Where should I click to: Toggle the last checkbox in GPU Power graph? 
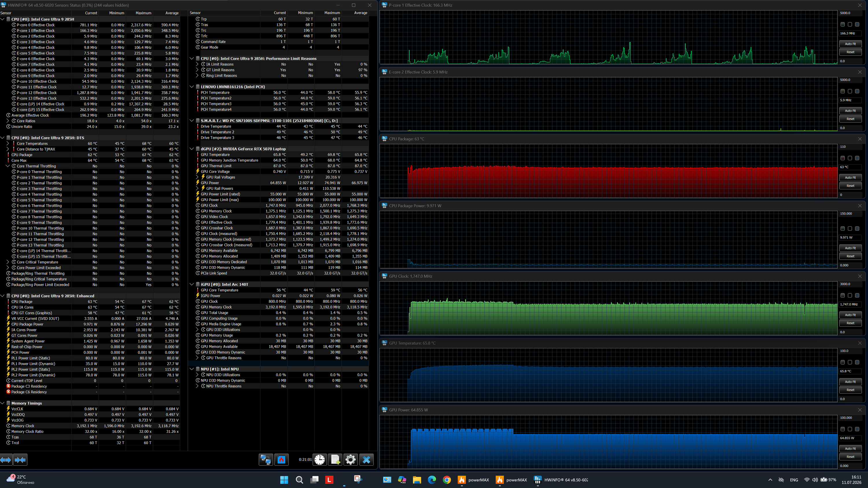[x=857, y=429]
